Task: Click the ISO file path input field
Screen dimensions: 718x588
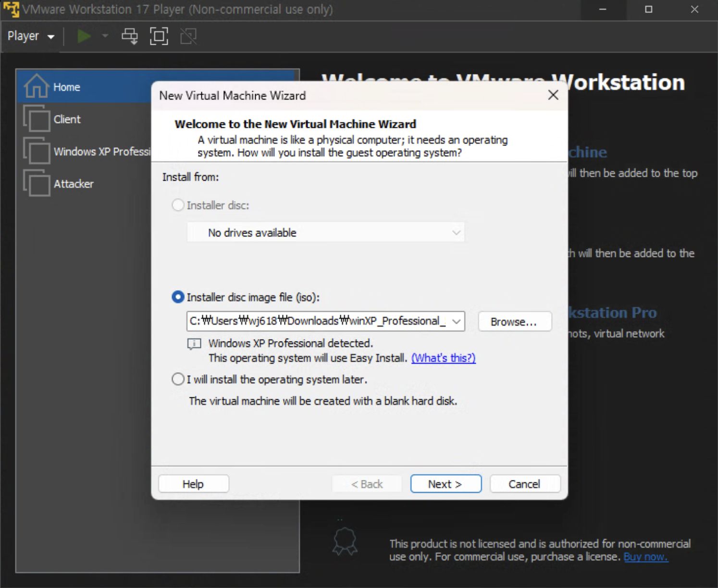Action: coord(317,321)
